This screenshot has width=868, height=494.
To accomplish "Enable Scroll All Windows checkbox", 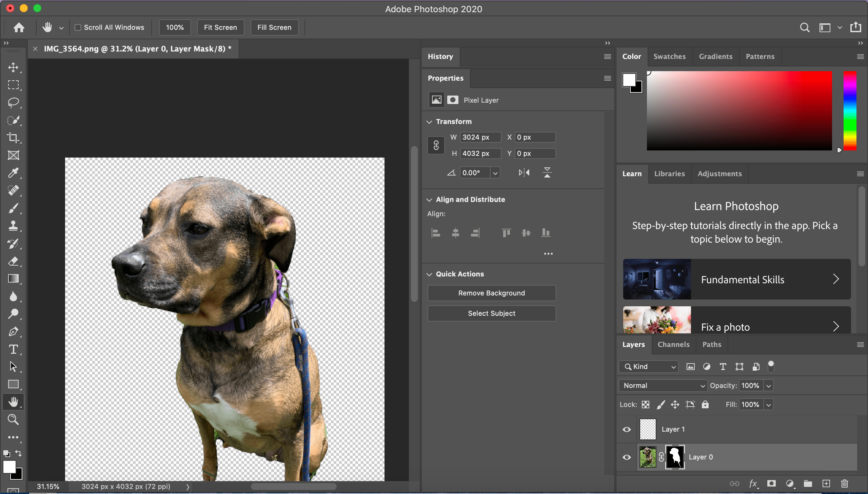I will (78, 27).
